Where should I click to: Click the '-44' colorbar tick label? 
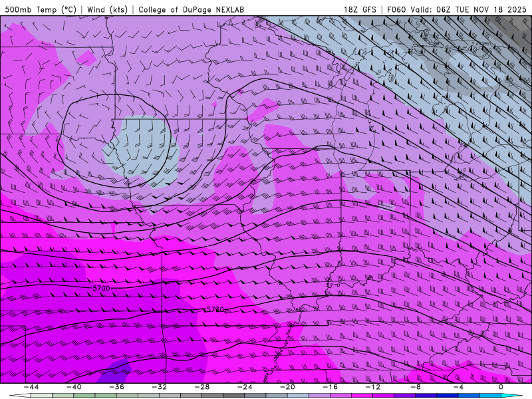(31, 387)
